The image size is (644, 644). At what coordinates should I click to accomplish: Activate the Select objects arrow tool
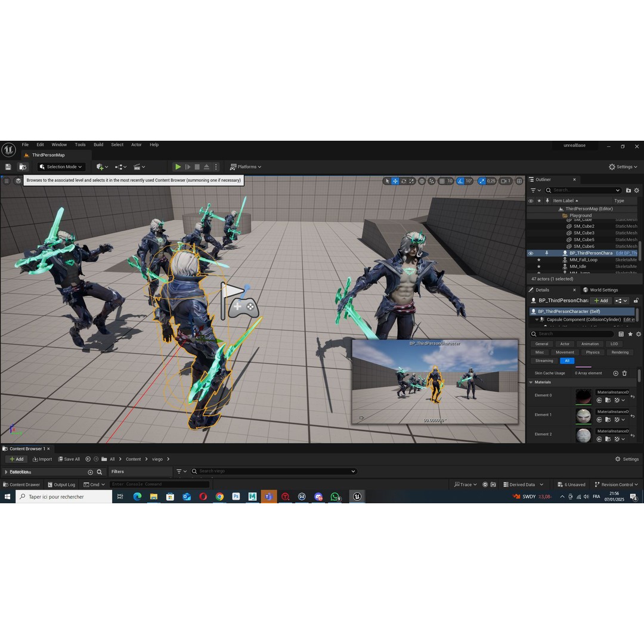[x=387, y=181]
